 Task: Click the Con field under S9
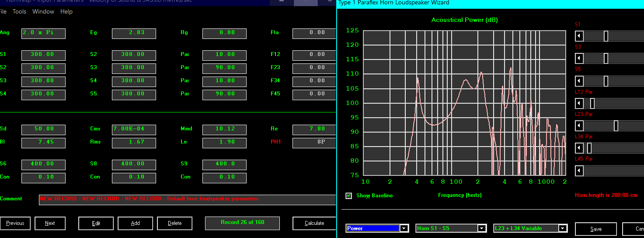click(224, 178)
